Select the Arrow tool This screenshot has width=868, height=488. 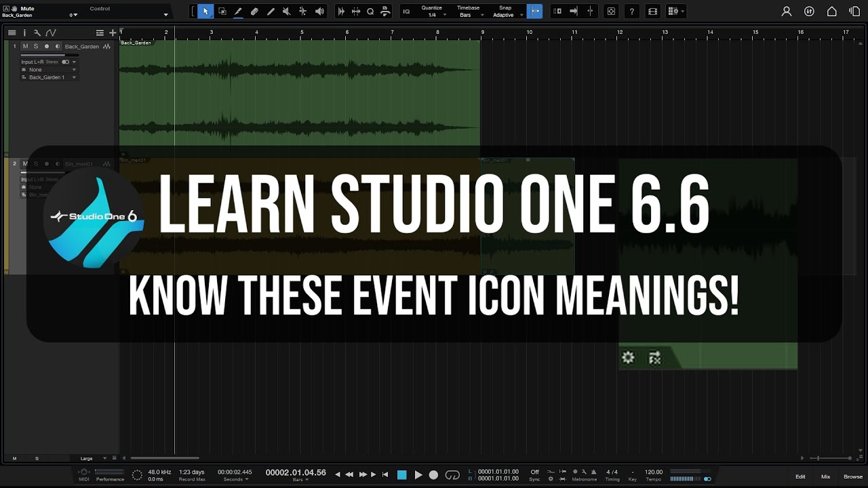click(205, 12)
